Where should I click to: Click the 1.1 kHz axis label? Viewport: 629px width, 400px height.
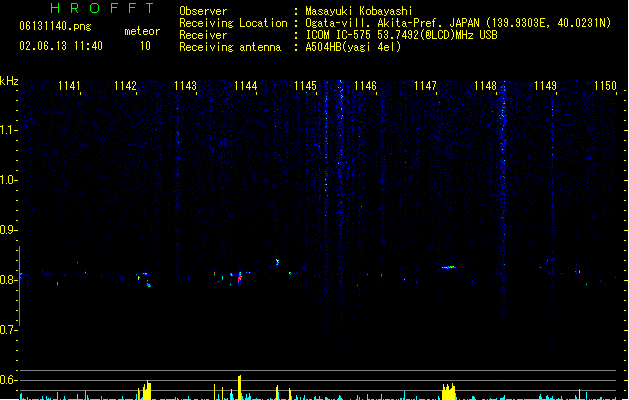click(x=8, y=130)
